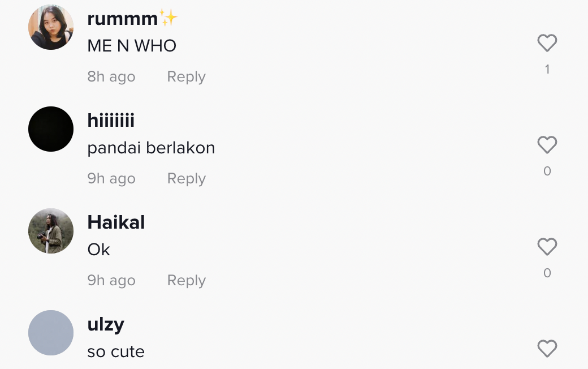Image resolution: width=588 pixels, height=369 pixels.
Task: Open rummm's profile picture
Action: click(51, 27)
